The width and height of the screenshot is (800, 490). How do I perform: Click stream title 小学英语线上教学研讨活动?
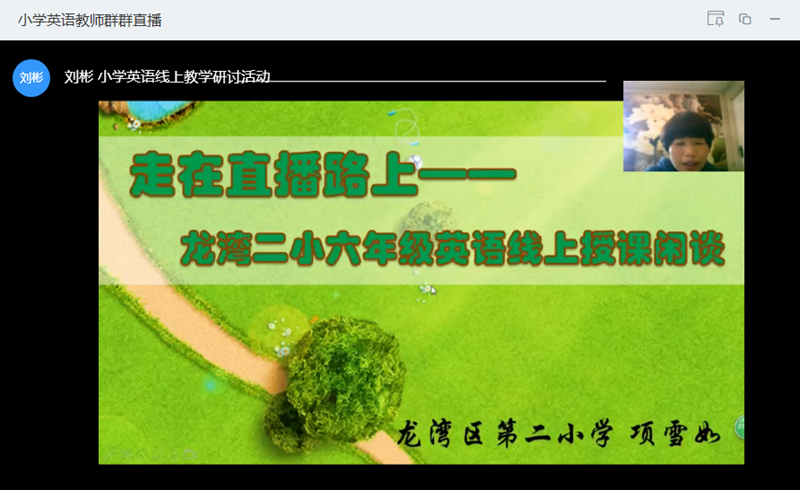pyautogui.click(x=184, y=77)
